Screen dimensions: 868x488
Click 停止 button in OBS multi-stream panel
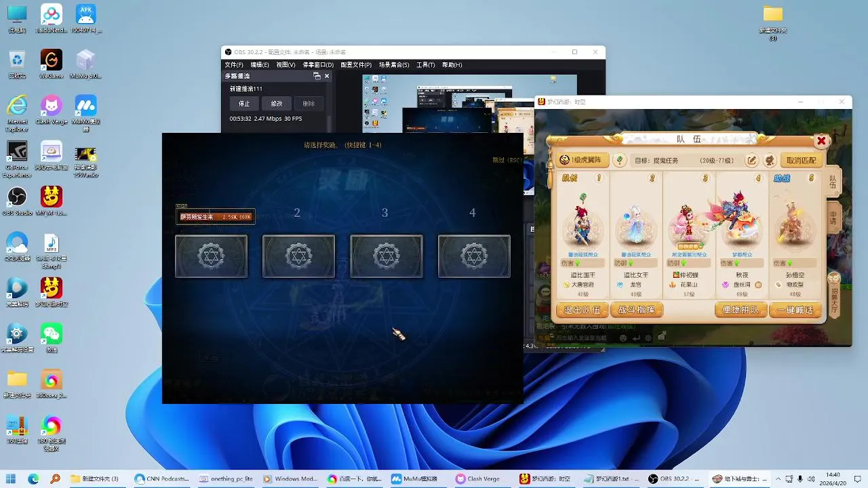244,104
